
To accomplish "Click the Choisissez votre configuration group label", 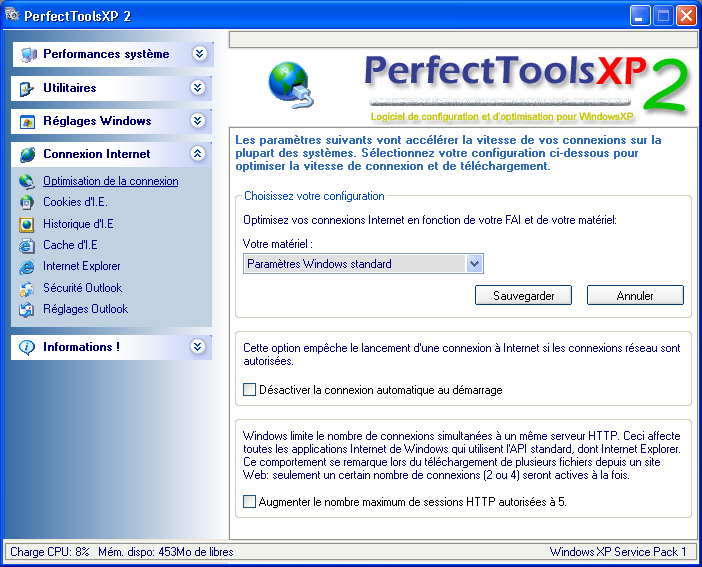I will coord(314,196).
